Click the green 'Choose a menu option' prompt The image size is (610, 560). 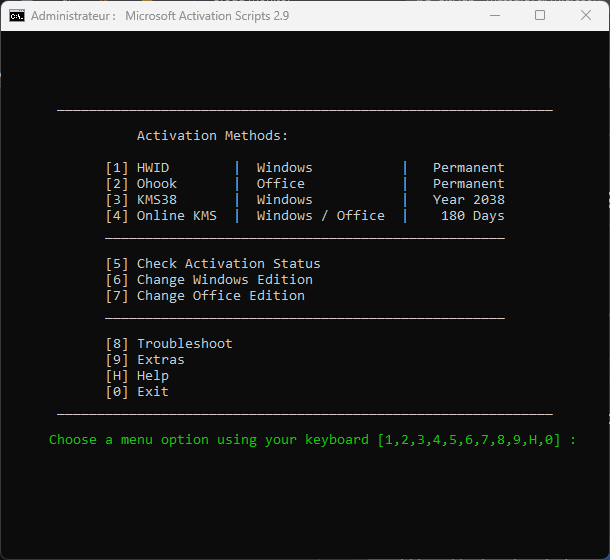(x=312, y=440)
